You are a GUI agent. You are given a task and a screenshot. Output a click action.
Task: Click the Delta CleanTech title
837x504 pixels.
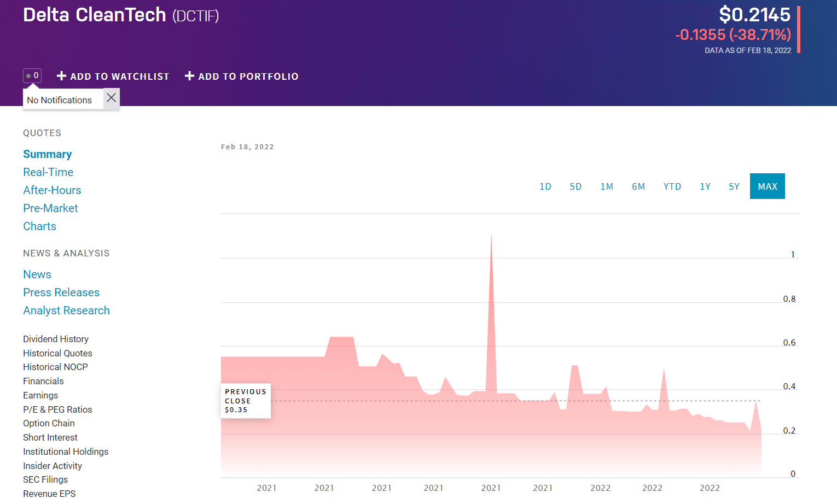(95, 15)
